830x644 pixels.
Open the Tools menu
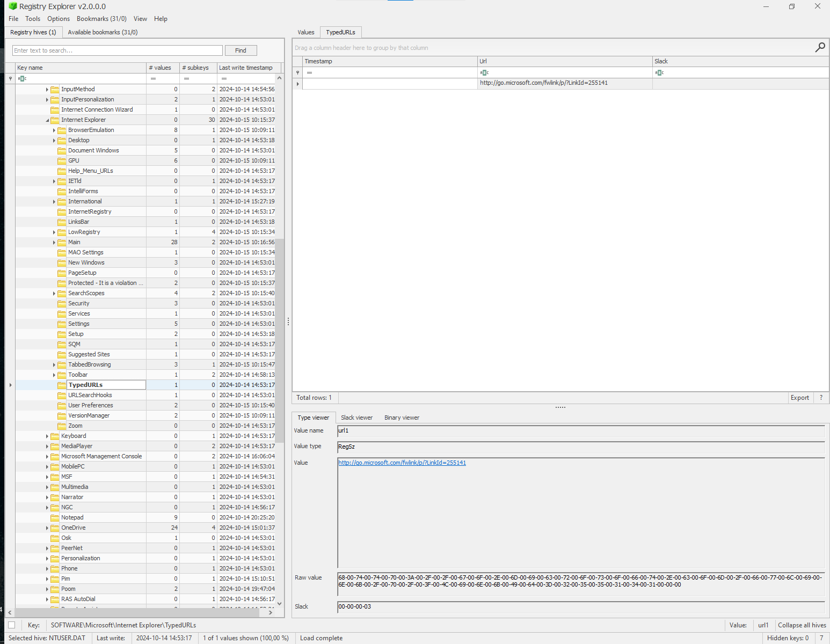[33, 19]
